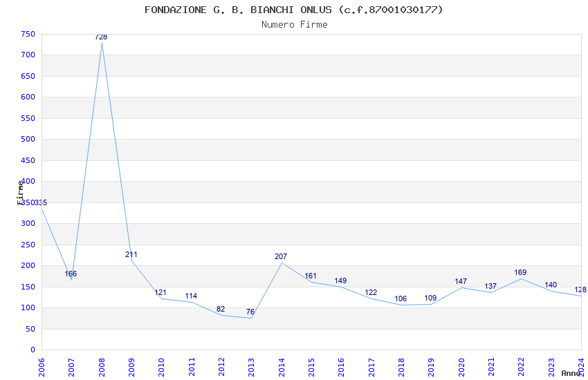
Task: Click the data label 335 for 2006
Action: (x=41, y=202)
